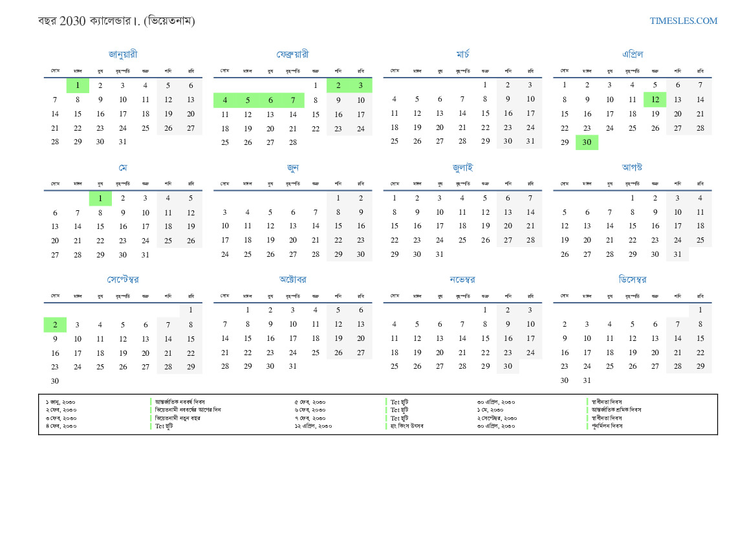Select the ফেব্রুয়ারী month heading
Screen dimensions: 756x535
click(x=293, y=54)
